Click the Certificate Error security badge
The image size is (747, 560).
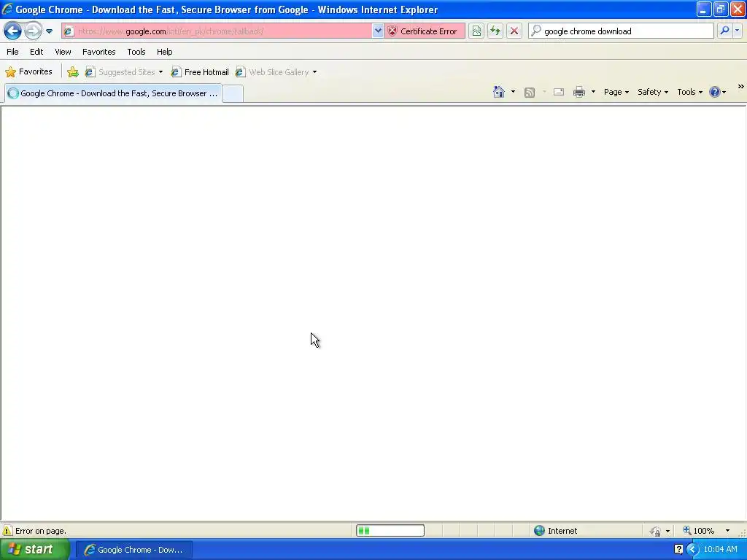[424, 31]
